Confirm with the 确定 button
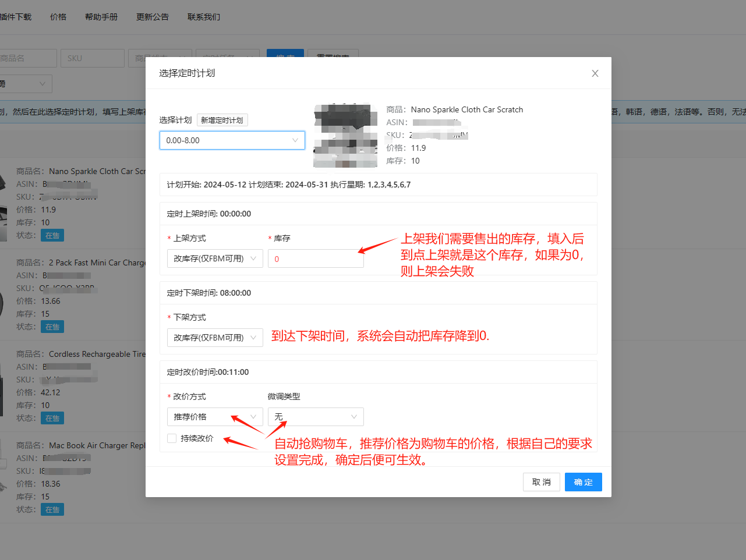This screenshot has height=560, width=746. pyautogui.click(x=583, y=482)
